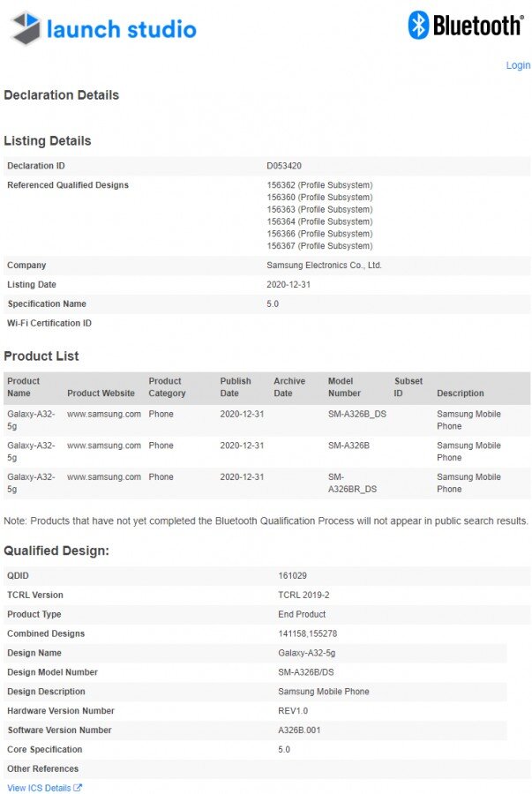The image size is (532, 794).
Task: Select the Software Version Number A326B.001
Action: tap(299, 730)
